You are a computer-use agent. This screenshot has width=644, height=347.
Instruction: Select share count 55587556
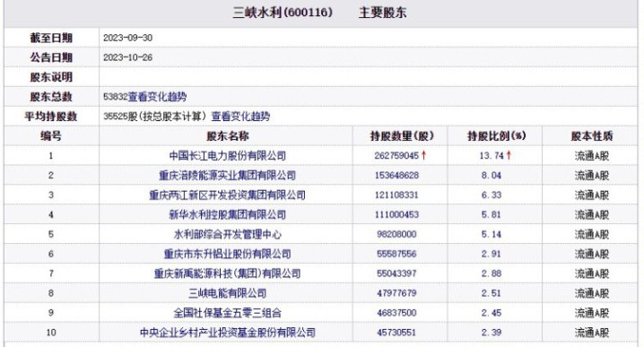(396, 254)
